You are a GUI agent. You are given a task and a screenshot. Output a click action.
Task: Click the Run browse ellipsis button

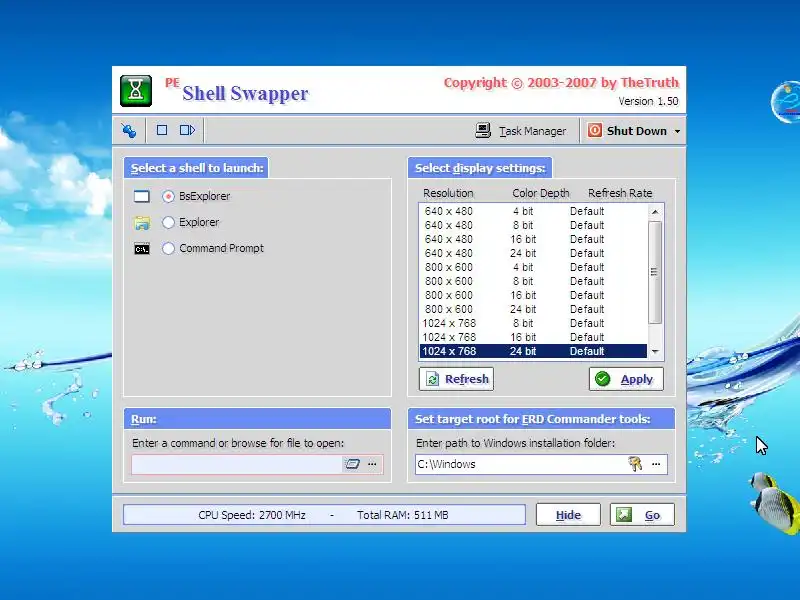pos(372,464)
